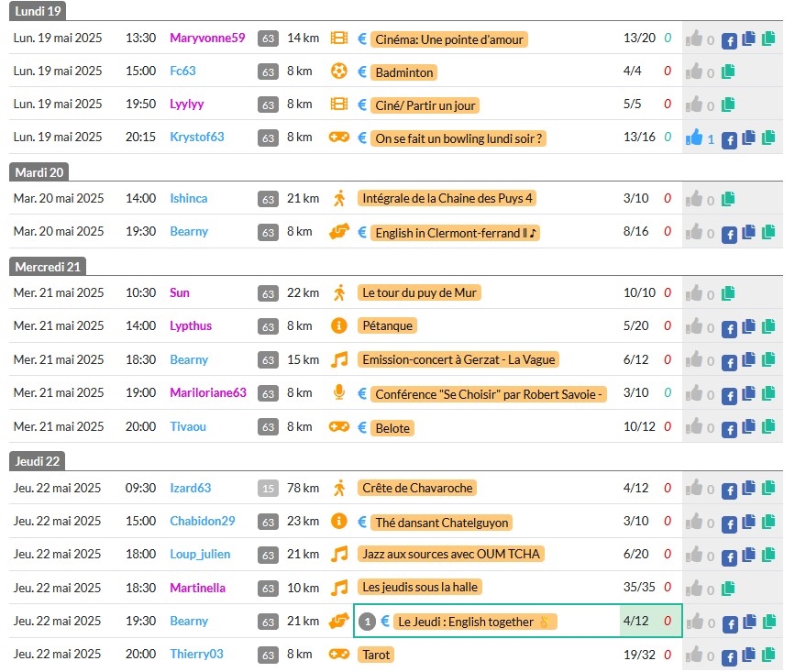Toggle thumbs-up on the Badminton event

pos(695,72)
